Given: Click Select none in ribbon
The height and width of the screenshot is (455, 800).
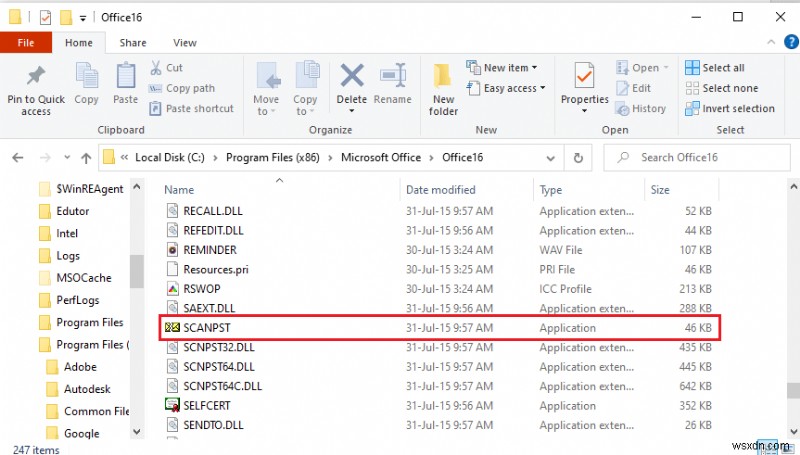Looking at the screenshot, I should coord(722,88).
